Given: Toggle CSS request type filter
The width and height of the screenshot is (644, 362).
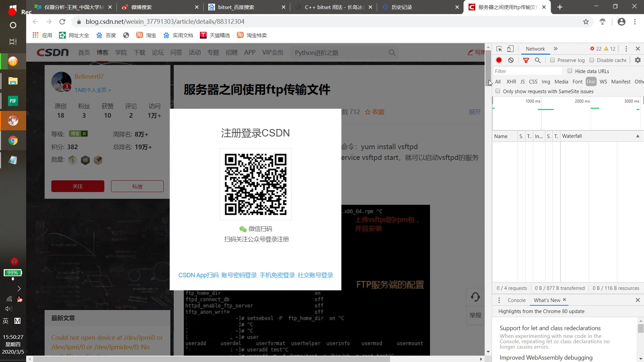Looking at the screenshot, I should tap(533, 81).
